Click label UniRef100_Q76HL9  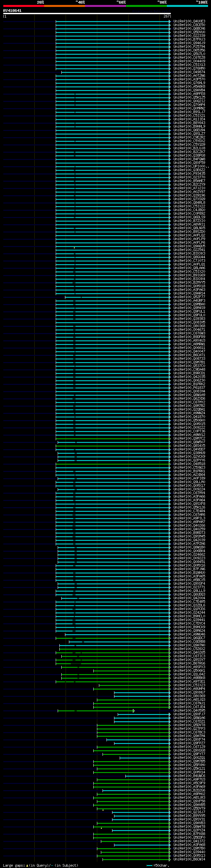[189, 83]
